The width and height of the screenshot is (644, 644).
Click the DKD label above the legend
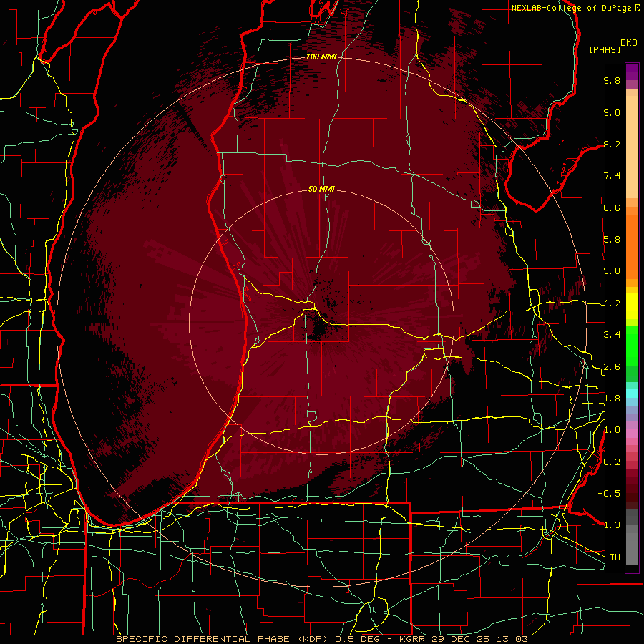pyautogui.click(x=629, y=43)
